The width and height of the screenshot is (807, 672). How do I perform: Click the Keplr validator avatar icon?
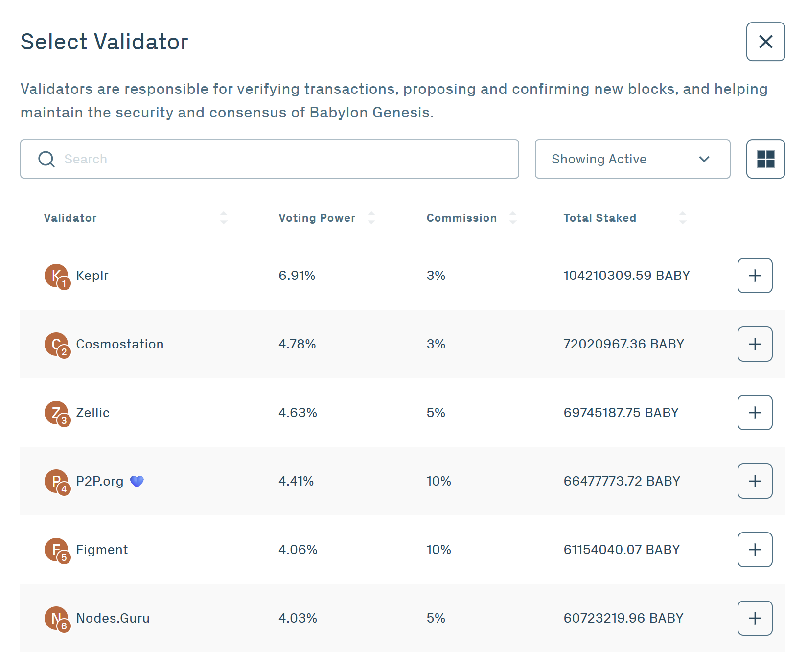[x=57, y=276]
